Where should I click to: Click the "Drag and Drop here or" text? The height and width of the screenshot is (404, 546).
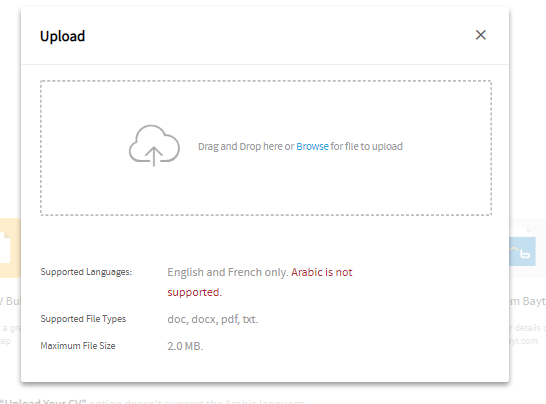point(246,146)
